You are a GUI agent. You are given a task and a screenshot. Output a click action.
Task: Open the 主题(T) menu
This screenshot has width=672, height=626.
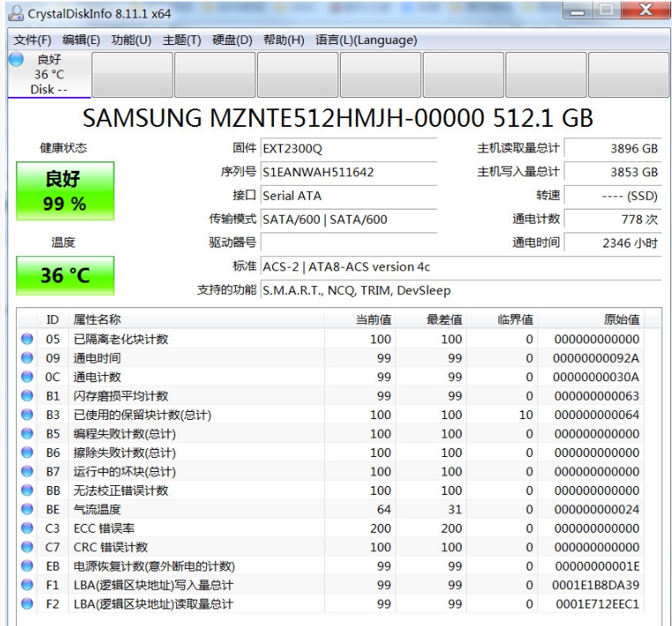(x=181, y=41)
